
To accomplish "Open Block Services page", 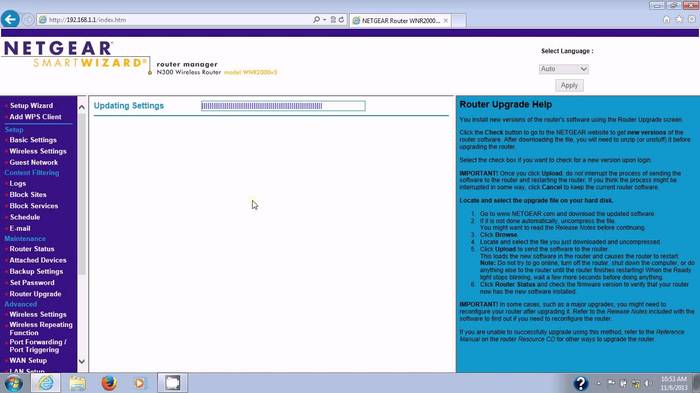I will pos(34,205).
